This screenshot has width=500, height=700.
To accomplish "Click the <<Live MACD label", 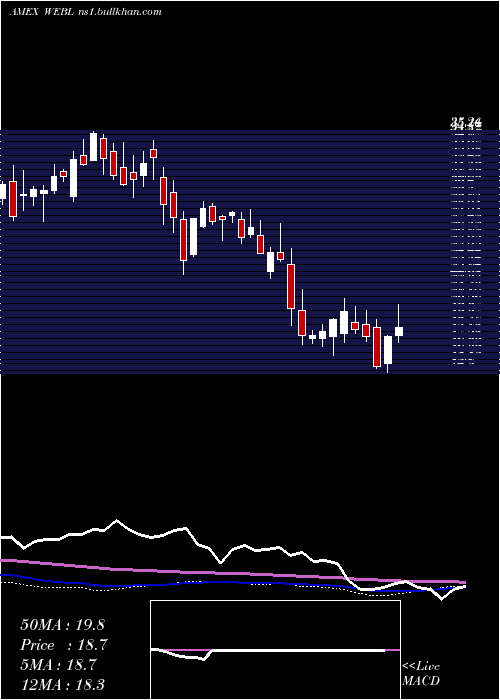I will pyautogui.click(x=421, y=673).
